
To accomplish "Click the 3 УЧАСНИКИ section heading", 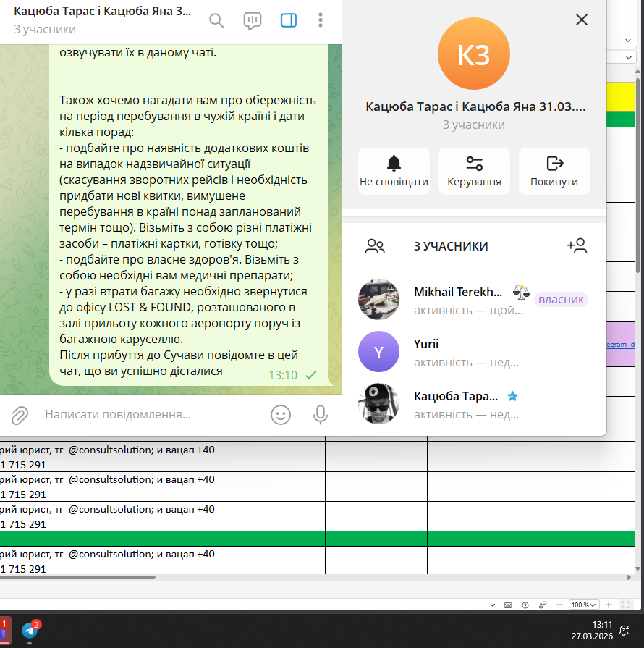I will [x=451, y=246].
